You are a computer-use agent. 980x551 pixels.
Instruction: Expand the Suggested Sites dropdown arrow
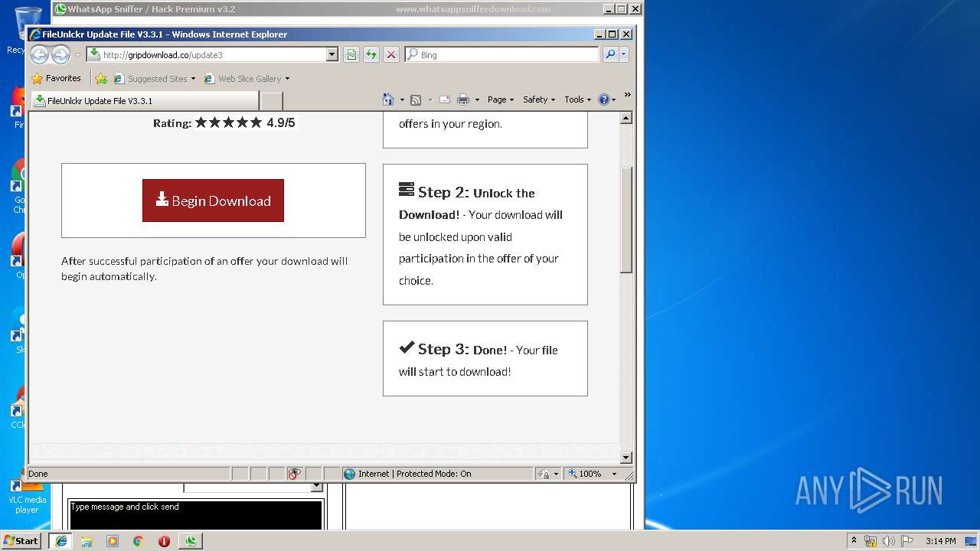193,78
